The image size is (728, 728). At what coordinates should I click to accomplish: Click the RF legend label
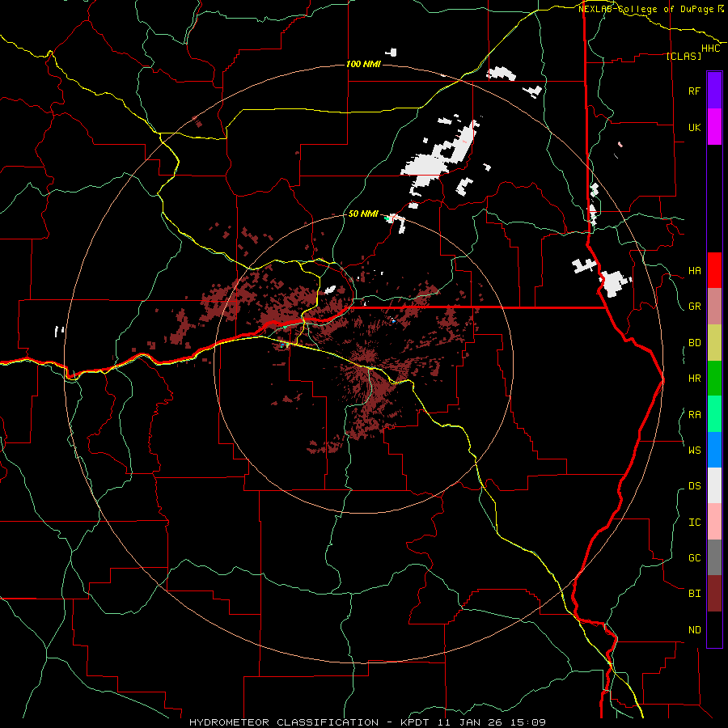(694, 91)
